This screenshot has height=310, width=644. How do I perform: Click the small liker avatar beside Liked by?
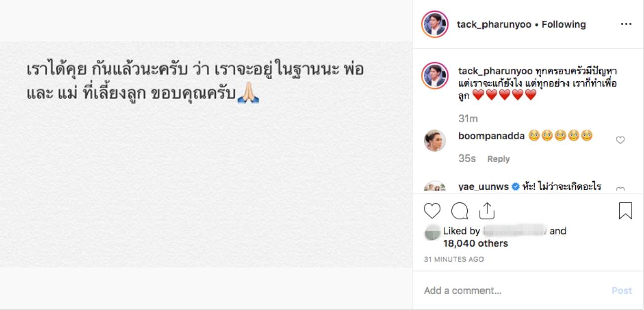point(432,232)
